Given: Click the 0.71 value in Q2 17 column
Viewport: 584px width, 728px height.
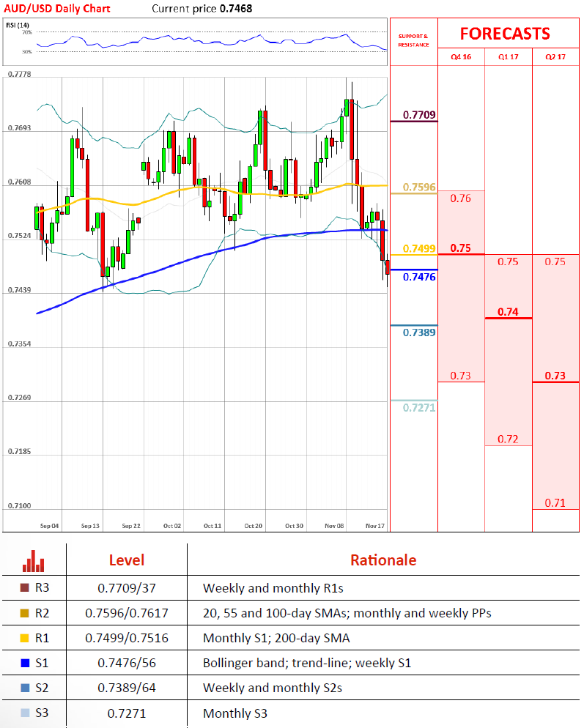Looking at the screenshot, I should pos(555,503).
